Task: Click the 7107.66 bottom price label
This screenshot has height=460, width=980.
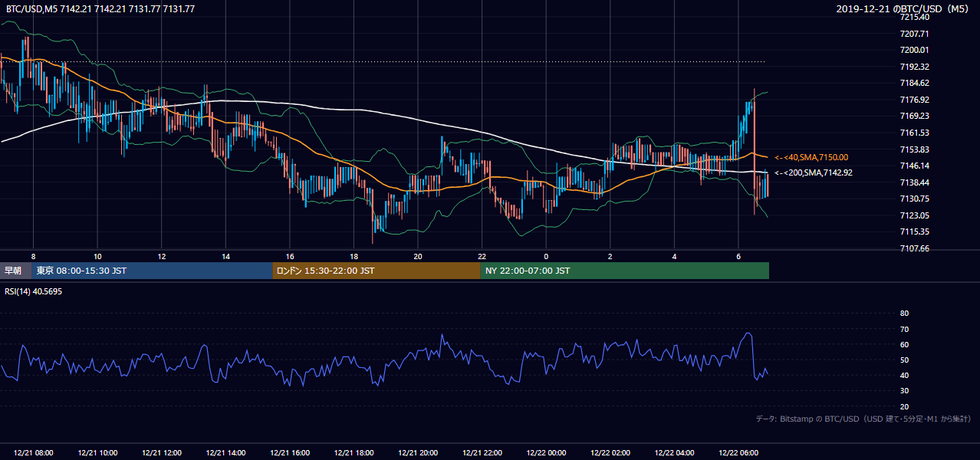Action: tap(914, 248)
